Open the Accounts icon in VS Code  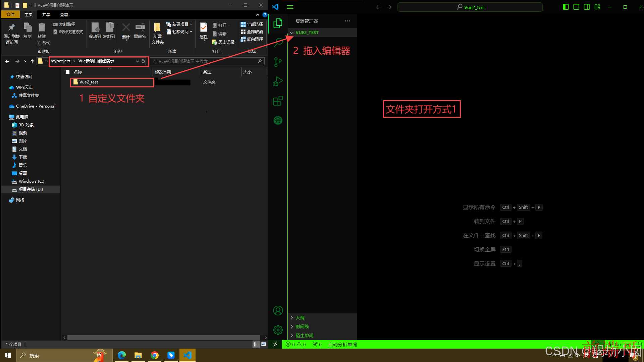click(x=278, y=311)
